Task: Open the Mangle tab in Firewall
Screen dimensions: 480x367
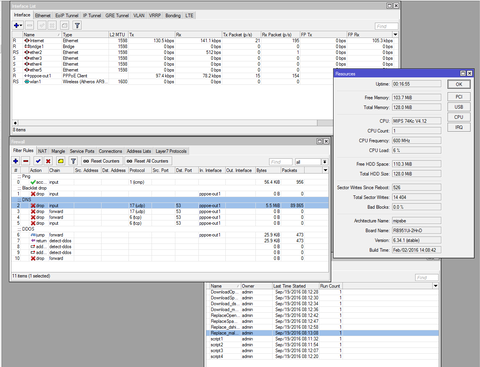Action: 58,151
